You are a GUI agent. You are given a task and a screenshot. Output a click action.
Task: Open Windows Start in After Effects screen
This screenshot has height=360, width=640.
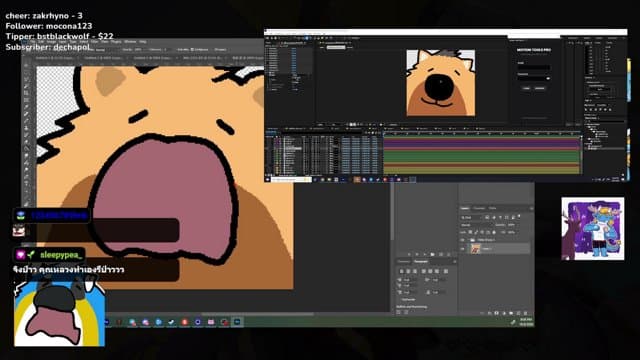[x=268, y=179]
